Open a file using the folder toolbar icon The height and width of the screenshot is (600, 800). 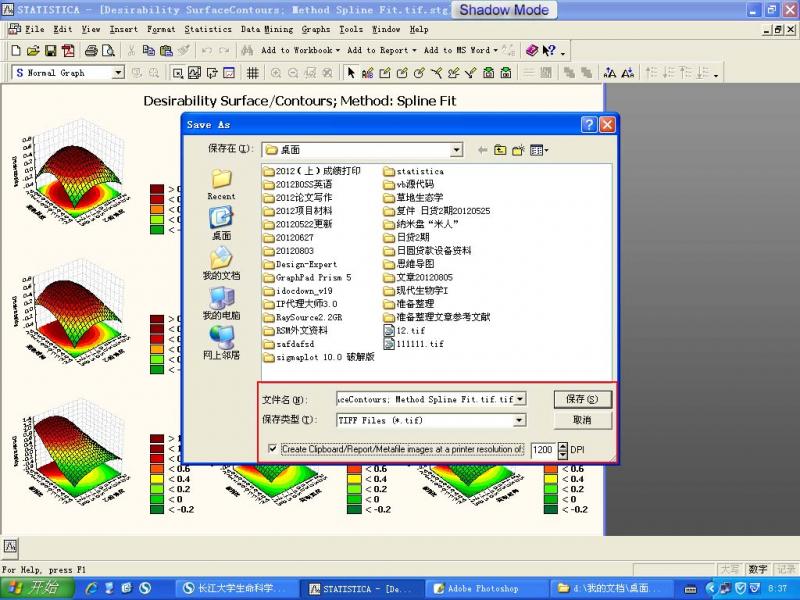pyautogui.click(x=33, y=50)
